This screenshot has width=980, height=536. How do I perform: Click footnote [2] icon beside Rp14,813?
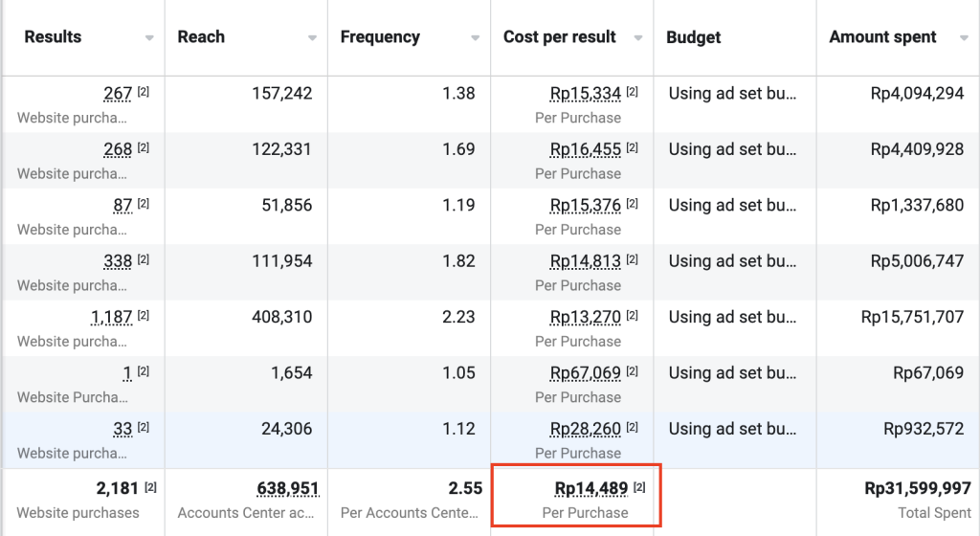(633, 260)
